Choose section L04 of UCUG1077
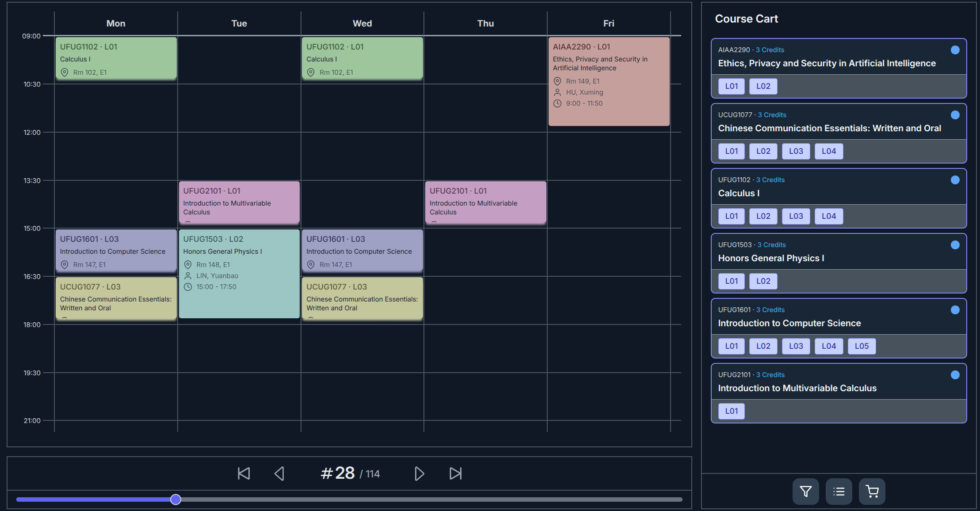 click(828, 151)
